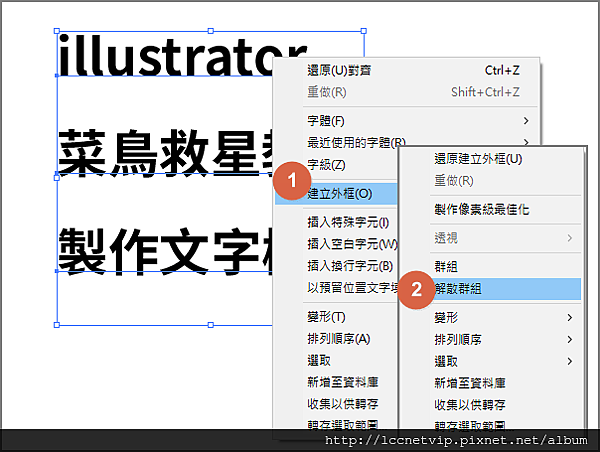600x452 pixels.
Task: Click the left-middle bounding box handle
Action: (57, 178)
